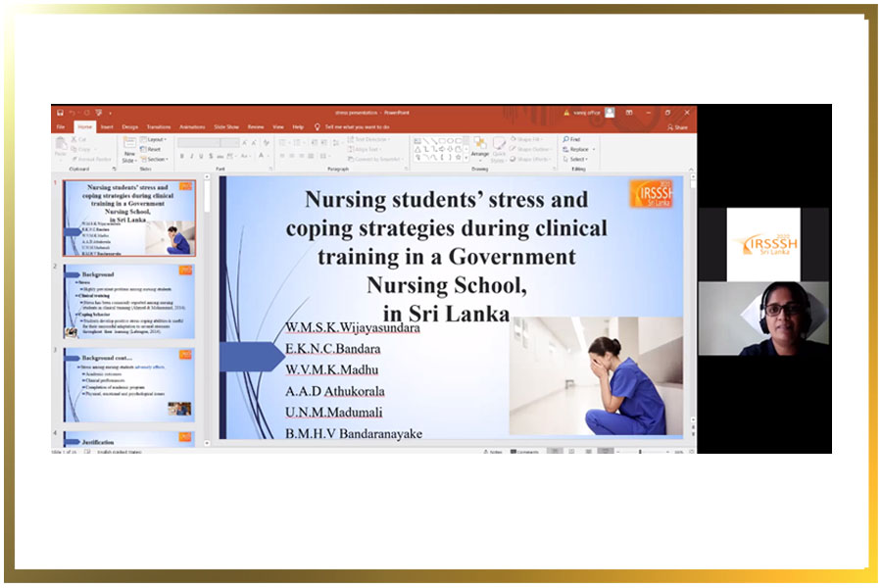Click the Shape Effects button
Viewport: 882px width, 588px height.
click(530, 159)
